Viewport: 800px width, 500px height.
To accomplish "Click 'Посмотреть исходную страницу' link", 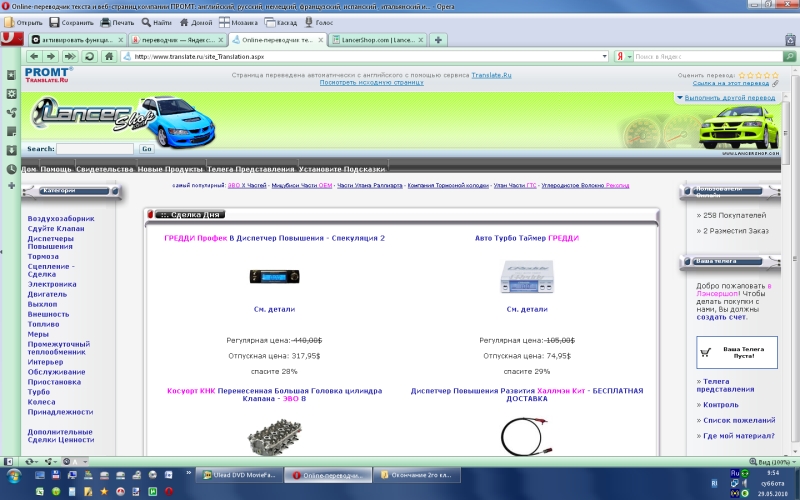I will 371,82.
